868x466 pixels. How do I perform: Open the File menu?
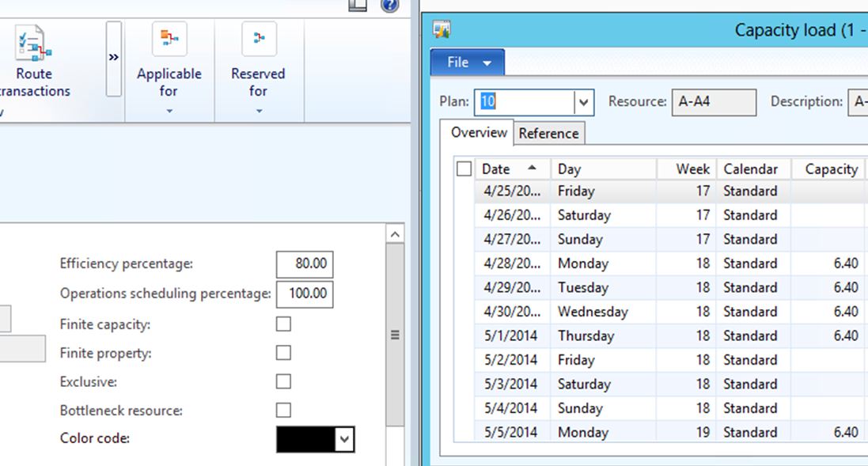(467, 63)
